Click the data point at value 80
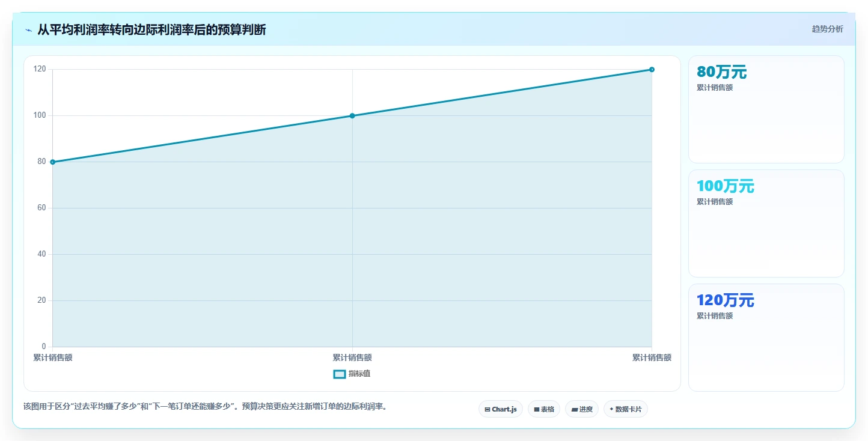This screenshot has width=868, height=441. tap(53, 162)
